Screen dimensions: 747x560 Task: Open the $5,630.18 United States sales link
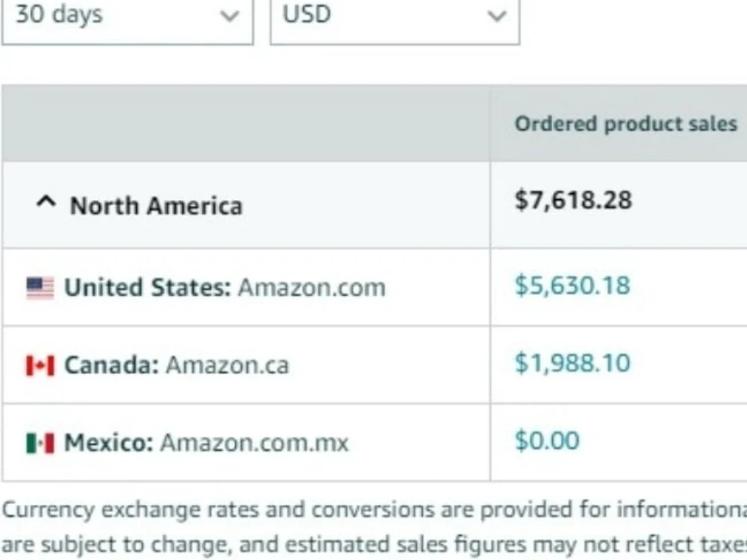[573, 286]
